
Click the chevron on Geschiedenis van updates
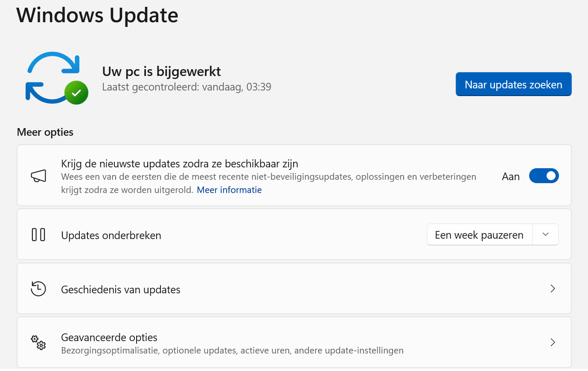point(553,289)
